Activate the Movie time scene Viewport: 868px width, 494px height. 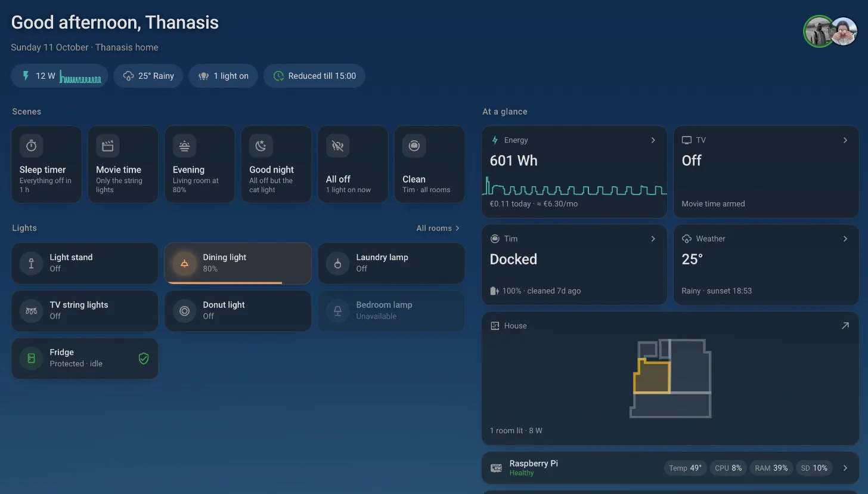pyautogui.click(x=123, y=164)
